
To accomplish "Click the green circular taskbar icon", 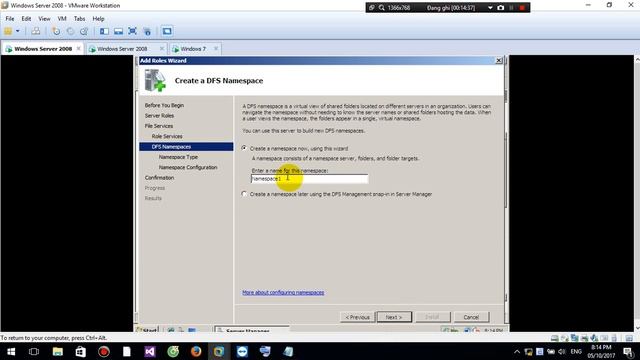I will pyautogui.click(x=173, y=351).
